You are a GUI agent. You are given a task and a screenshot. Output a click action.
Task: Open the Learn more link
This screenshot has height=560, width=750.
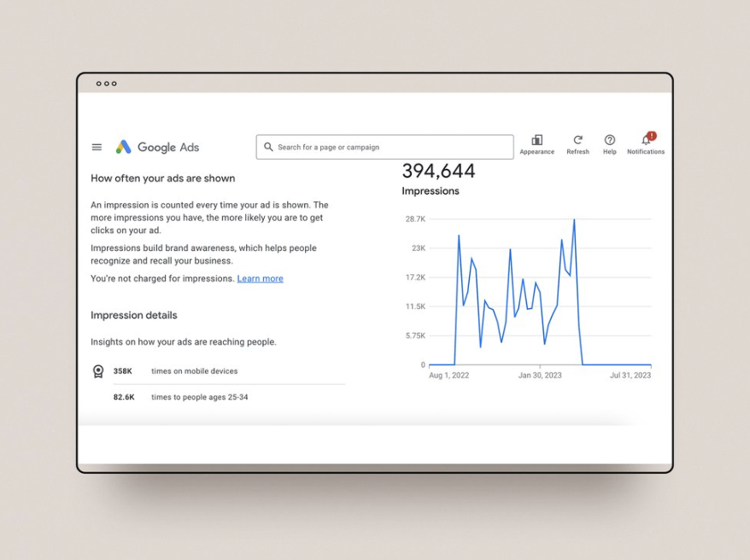pyautogui.click(x=261, y=278)
